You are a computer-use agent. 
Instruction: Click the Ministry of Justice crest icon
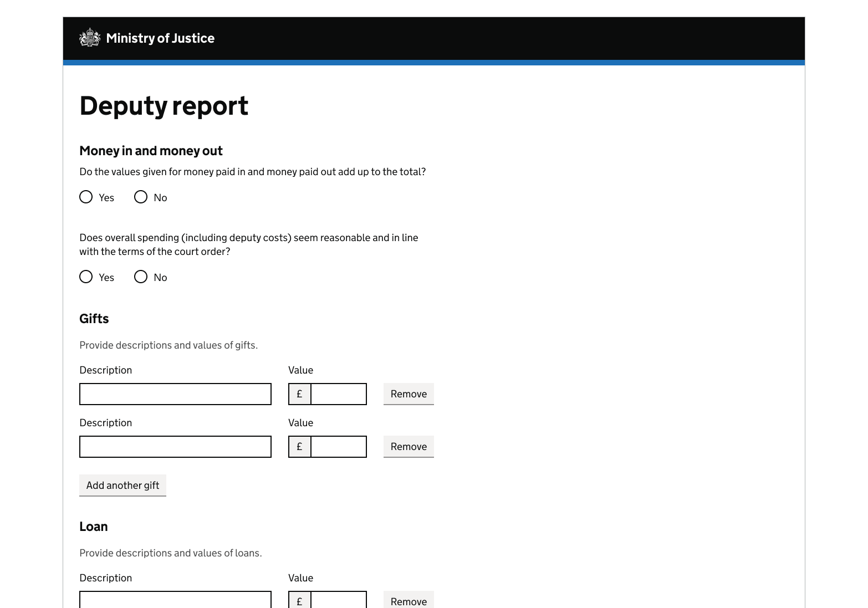90,38
